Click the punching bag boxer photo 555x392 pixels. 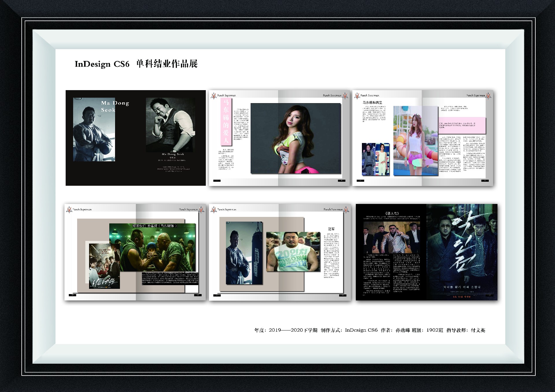click(x=244, y=253)
